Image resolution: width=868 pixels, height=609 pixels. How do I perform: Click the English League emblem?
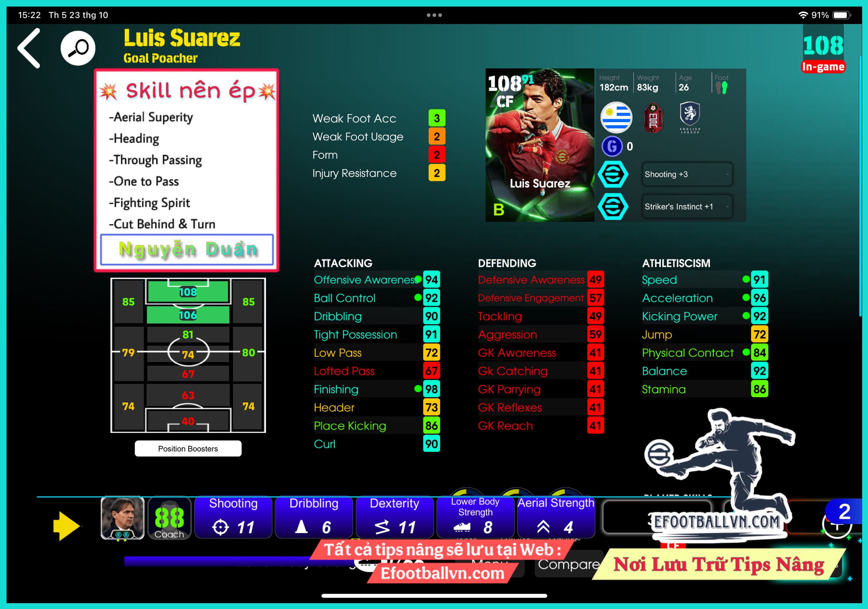[690, 117]
